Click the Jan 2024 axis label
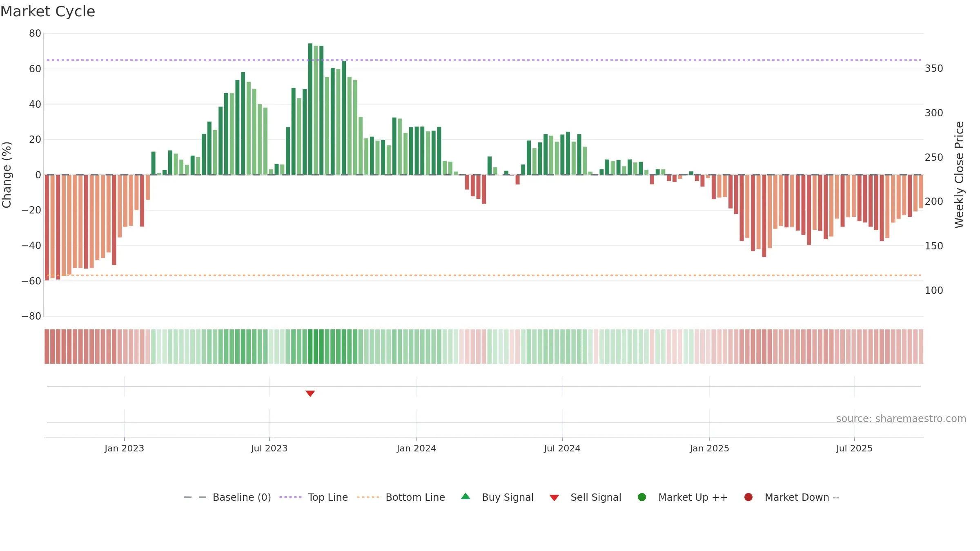 pyautogui.click(x=416, y=448)
